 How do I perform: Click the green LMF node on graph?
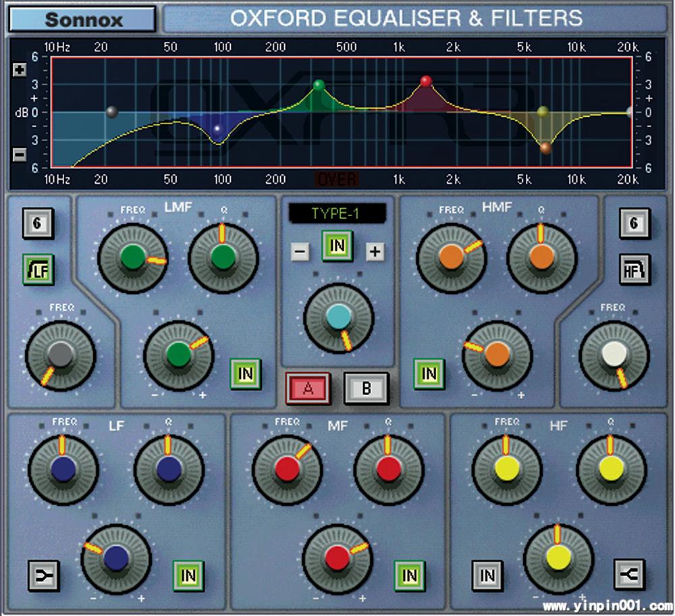tap(319, 86)
